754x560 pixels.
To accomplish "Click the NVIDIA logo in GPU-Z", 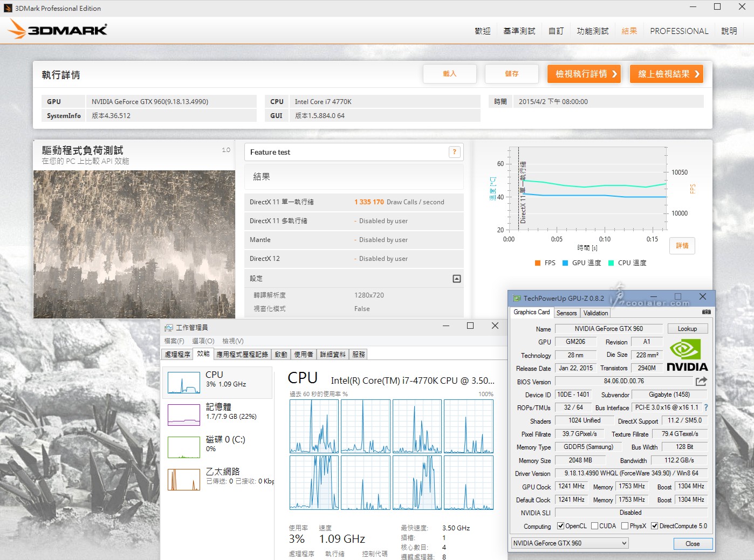I will tap(687, 355).
